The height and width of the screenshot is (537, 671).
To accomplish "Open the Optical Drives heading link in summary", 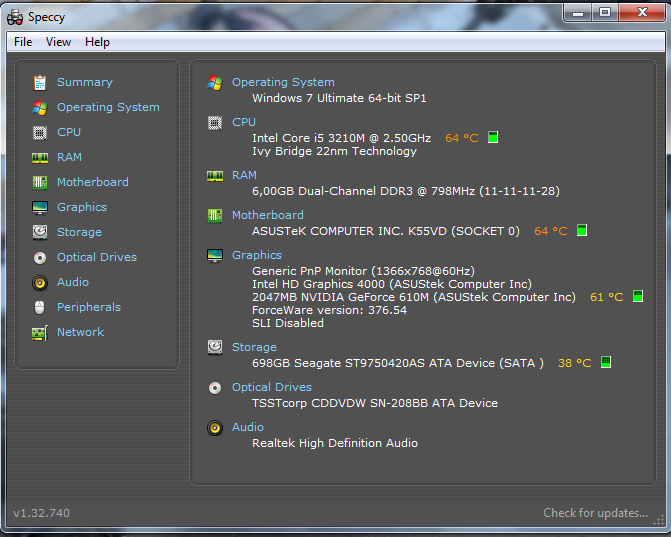I will [x=272, y=387].
